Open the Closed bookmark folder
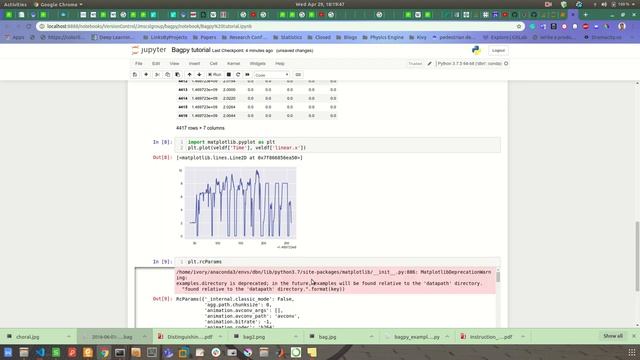Image resolution: width=640 pixels, height=360 pixels. click(319, 37)
